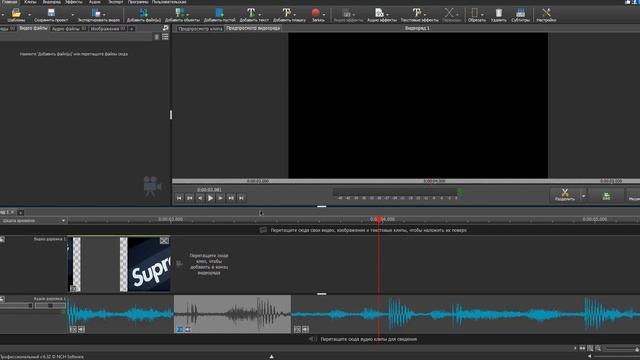Open the Text Effects toolbar icon

click(417, 13)
